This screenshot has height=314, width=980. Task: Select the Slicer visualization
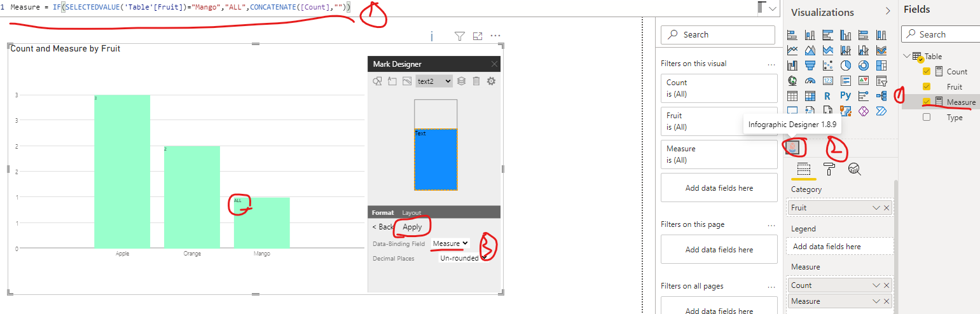[x=881, y=81]
